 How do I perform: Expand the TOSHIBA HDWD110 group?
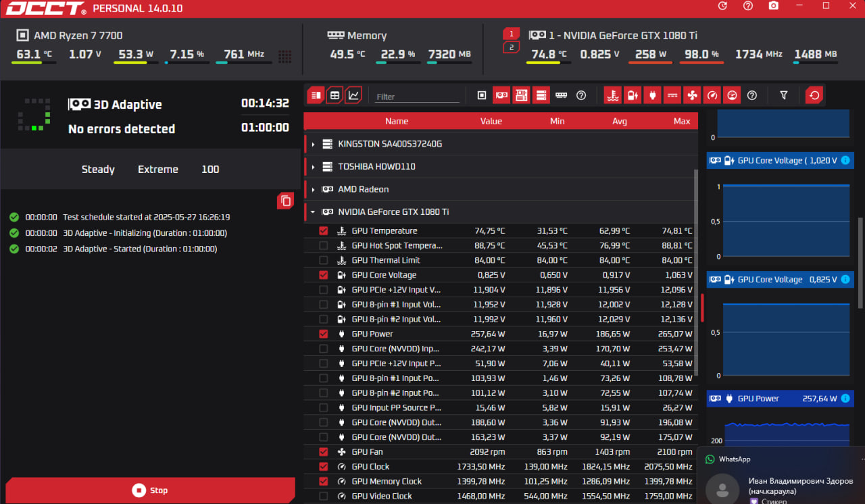(x=313, y=167)
